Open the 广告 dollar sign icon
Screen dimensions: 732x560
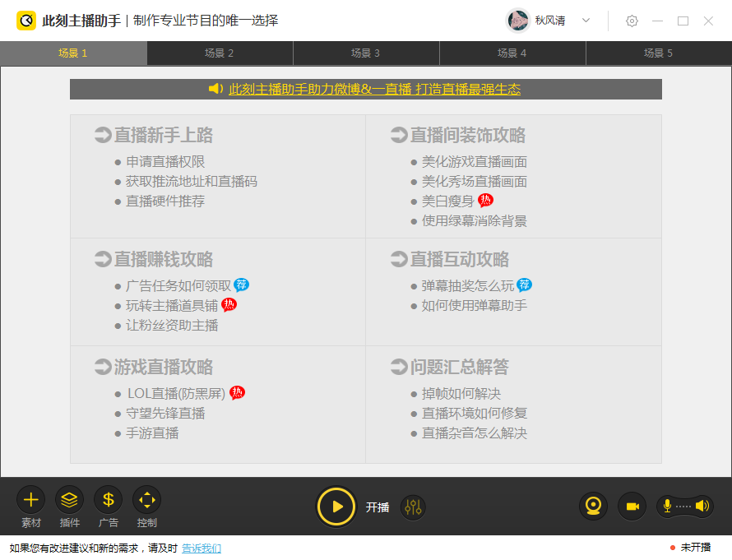[x=108, y=499]
